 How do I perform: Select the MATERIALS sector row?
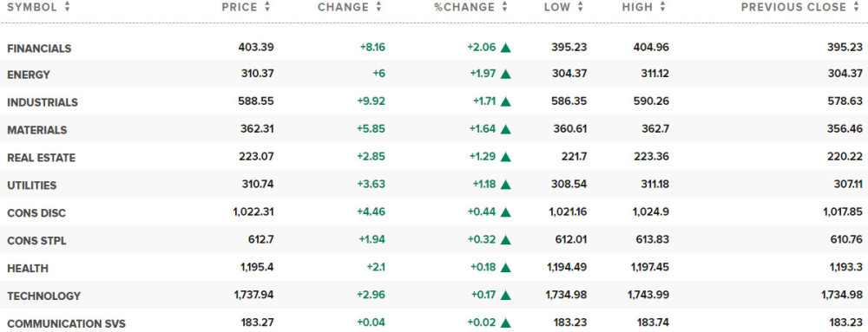[x=434, y=130]
